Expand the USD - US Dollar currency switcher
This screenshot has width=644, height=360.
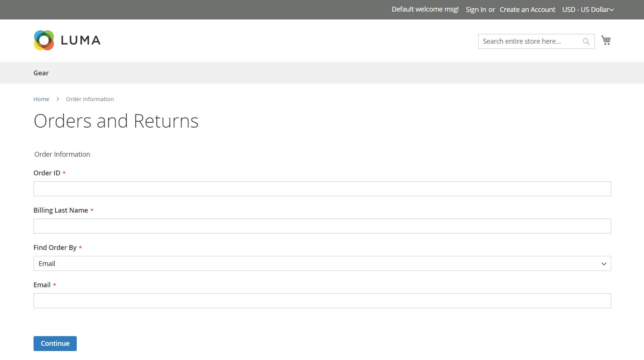coord(588,10)
